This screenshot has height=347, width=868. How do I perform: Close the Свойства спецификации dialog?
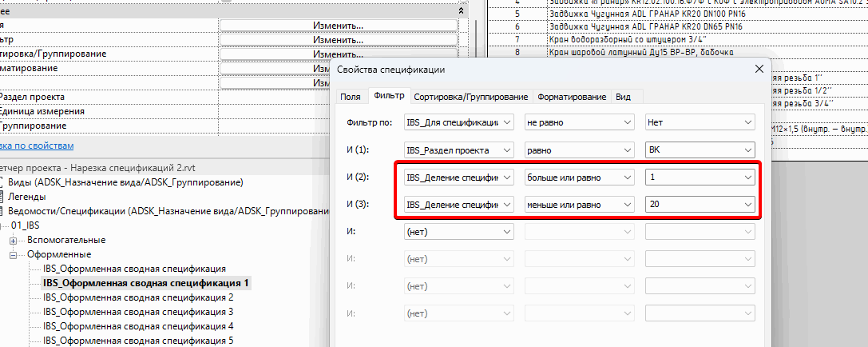759,70
